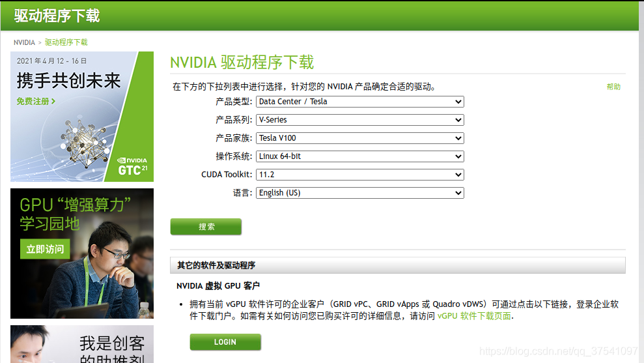The width and height of the screenshot is (644, 363).
Task: Follow the vGPU 软件下载页面 link
Action: 474,316
